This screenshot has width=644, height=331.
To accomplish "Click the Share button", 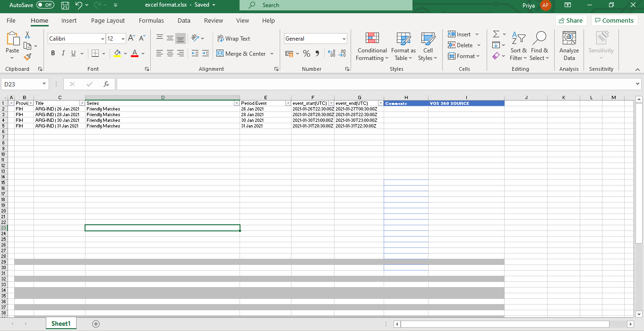I will [571, 20].
